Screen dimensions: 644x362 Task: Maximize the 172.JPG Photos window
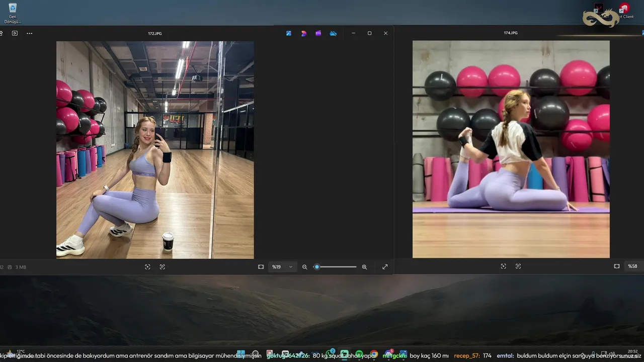[369, 33]
